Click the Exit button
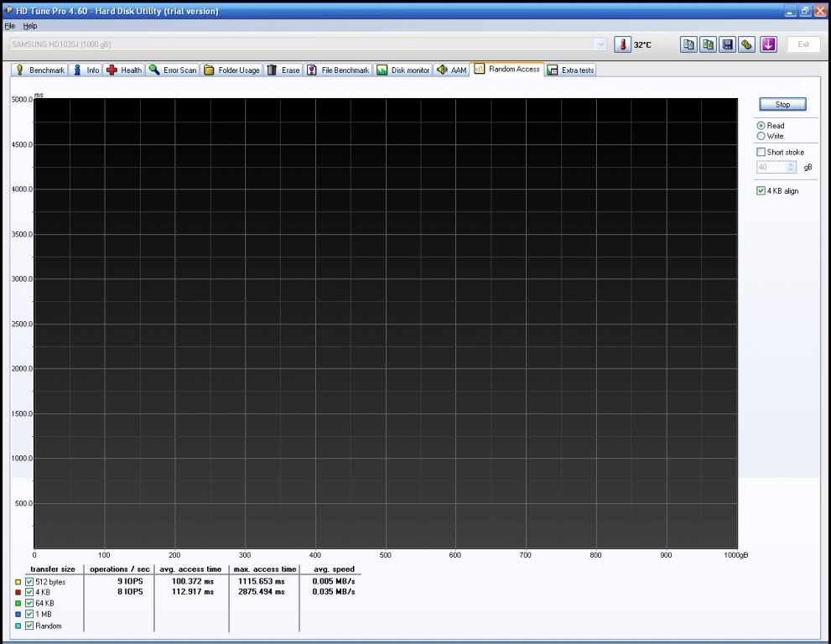Image resolution: width=831 pixels, height=644 pixels. click(803, 44)
